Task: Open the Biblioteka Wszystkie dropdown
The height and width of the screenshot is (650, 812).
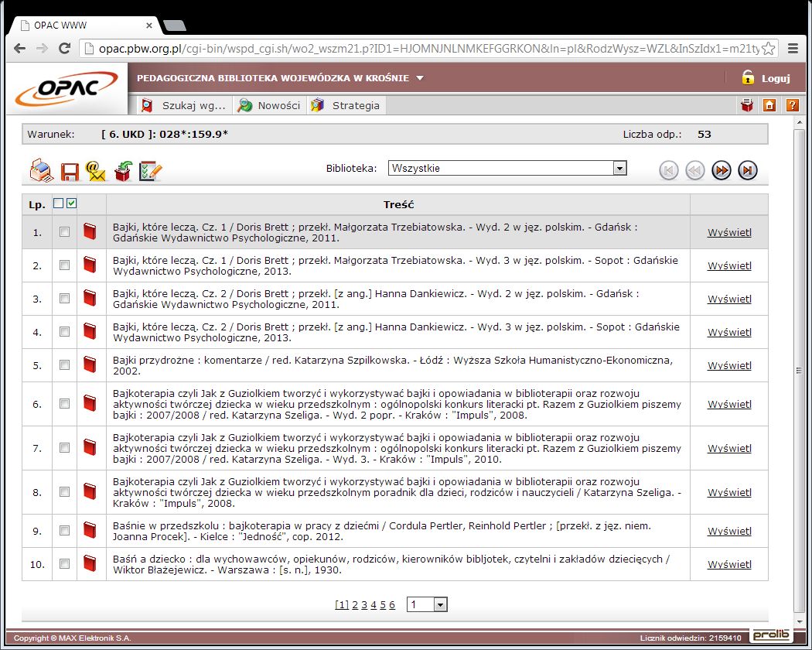Action: click(507, 168)
